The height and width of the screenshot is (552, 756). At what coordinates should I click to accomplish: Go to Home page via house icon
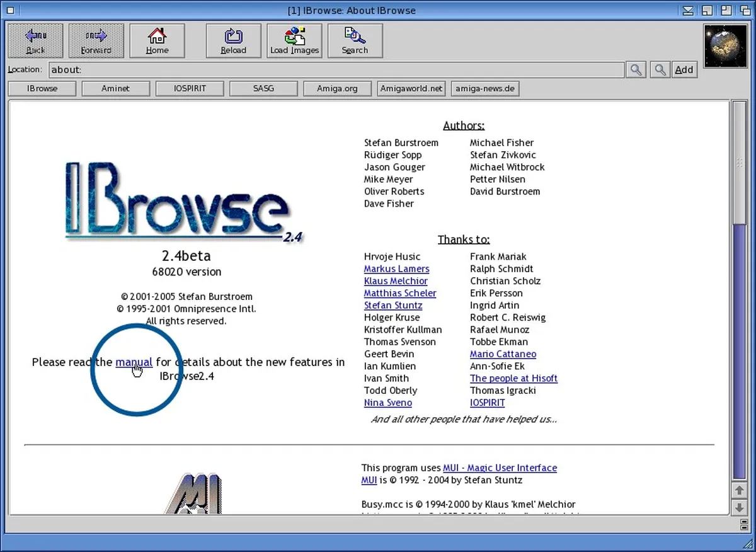pos(157,41)
